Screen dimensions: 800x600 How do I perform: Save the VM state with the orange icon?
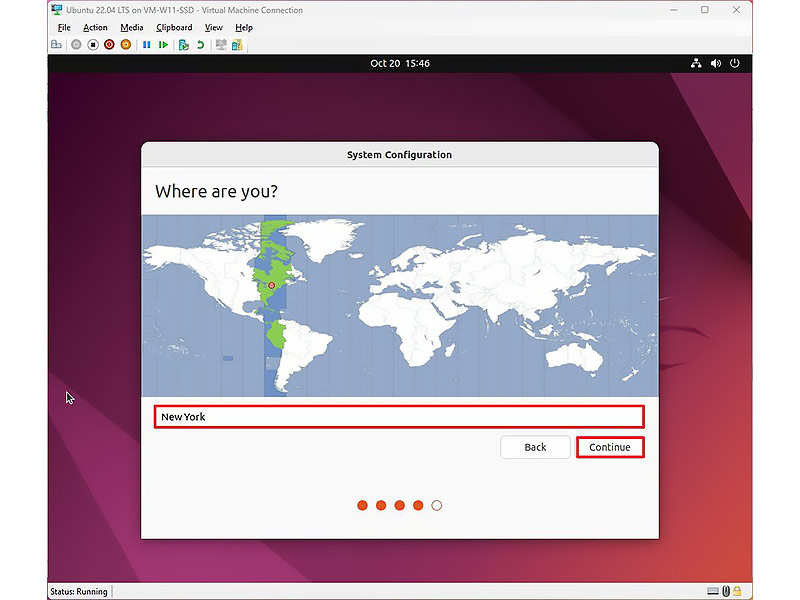[x=126, y=45]
